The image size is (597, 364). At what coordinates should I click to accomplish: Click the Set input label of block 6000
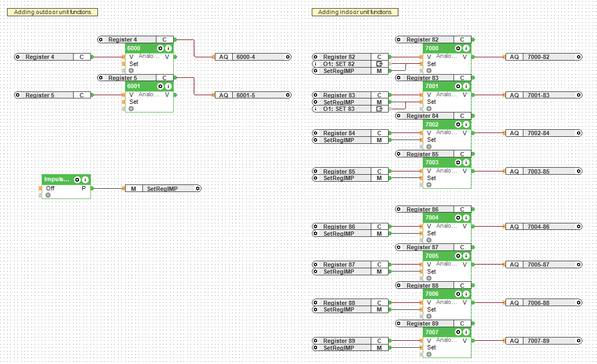tap(134, 64)
